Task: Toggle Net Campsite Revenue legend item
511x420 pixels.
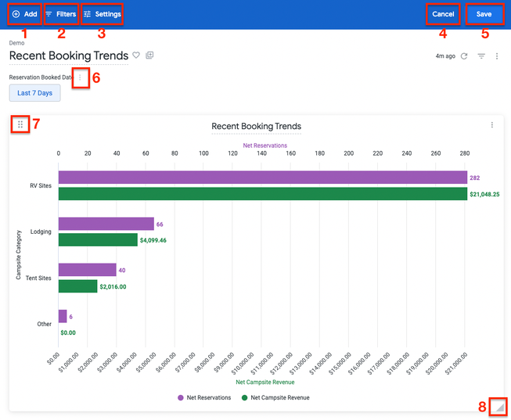Action: (275, 397)
